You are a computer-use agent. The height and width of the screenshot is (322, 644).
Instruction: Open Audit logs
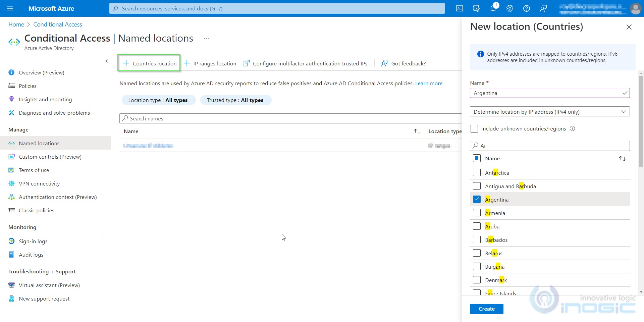click(x=31, y=255)
